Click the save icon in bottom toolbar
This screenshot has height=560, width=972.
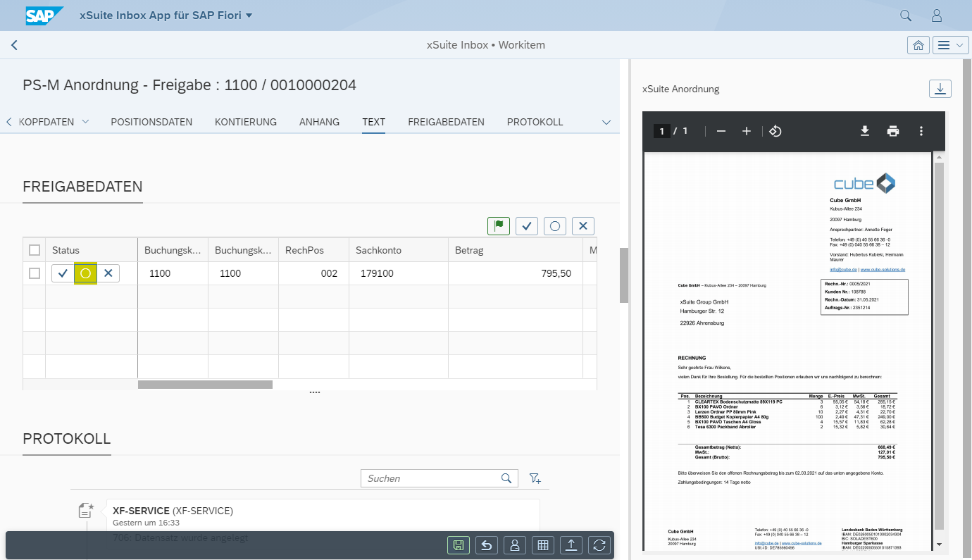[x=458, y=545]
